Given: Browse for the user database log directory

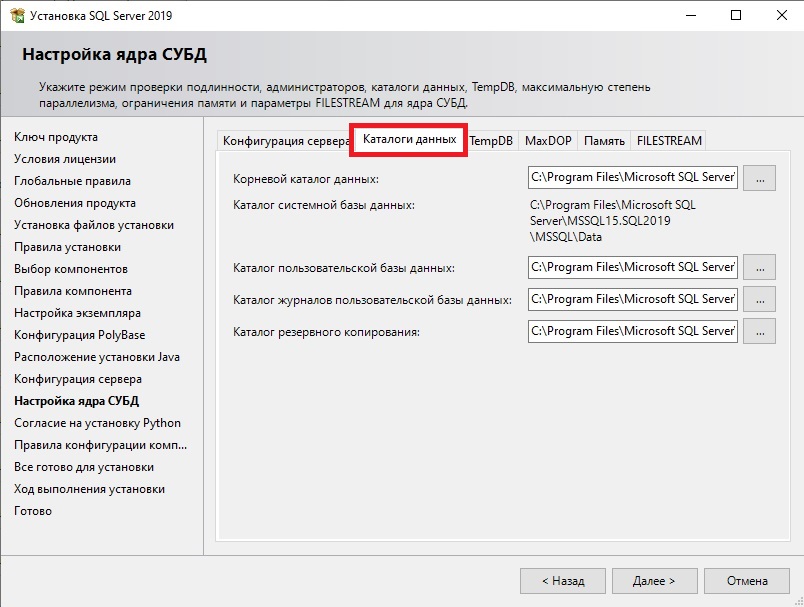Looking at the screenshot, I should pos(759,299).
